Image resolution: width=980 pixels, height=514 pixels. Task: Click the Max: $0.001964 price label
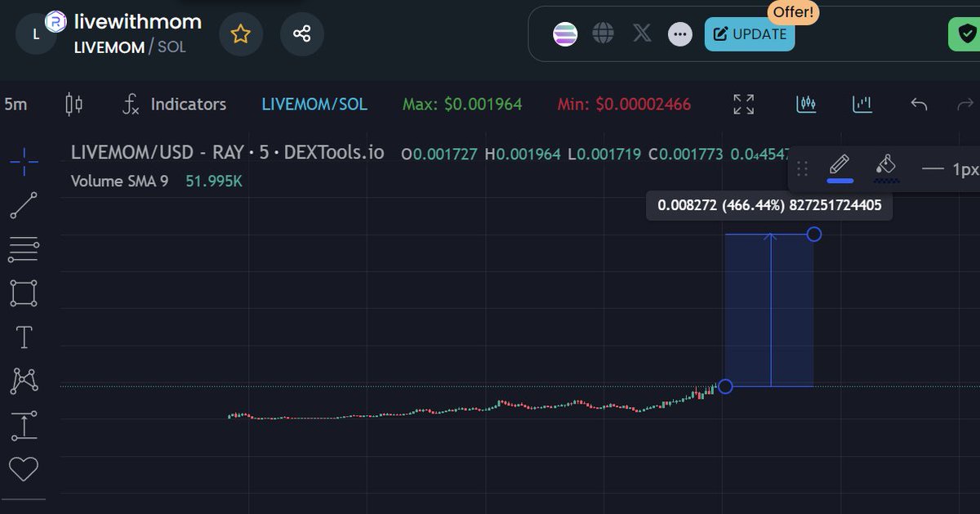pos(462,105)
